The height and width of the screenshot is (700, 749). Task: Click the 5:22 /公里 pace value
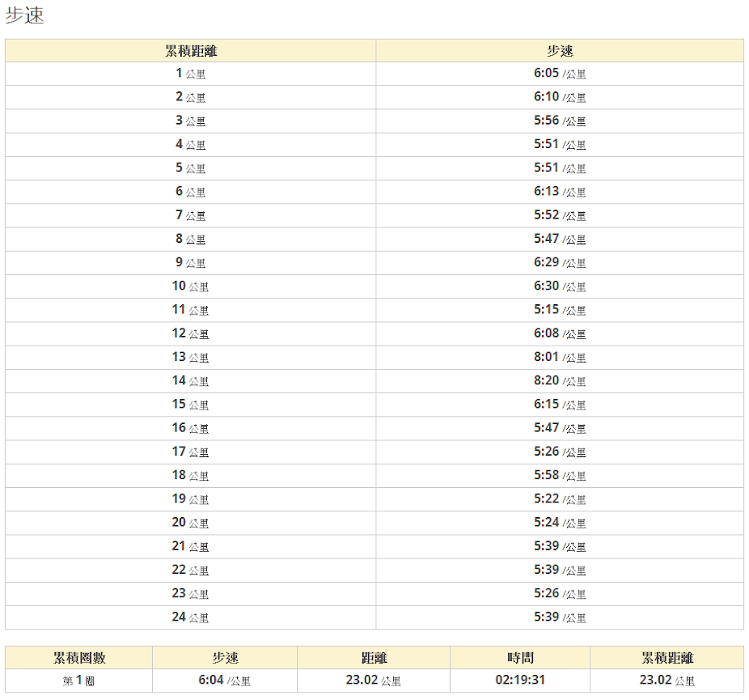tap(560, 499)
